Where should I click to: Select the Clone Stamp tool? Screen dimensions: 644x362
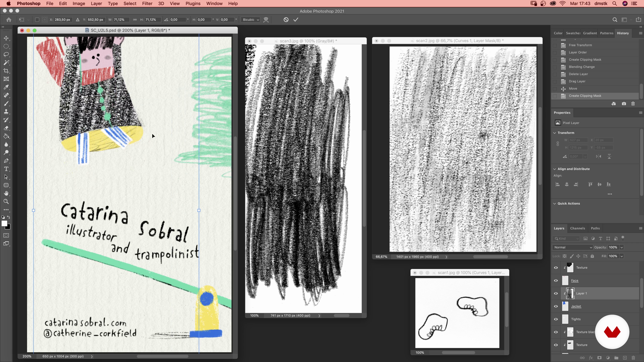point(6,112)
